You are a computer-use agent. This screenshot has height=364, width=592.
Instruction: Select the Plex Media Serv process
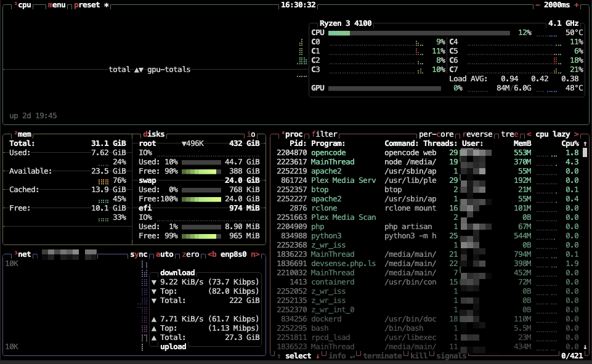[x=428, y=180]
